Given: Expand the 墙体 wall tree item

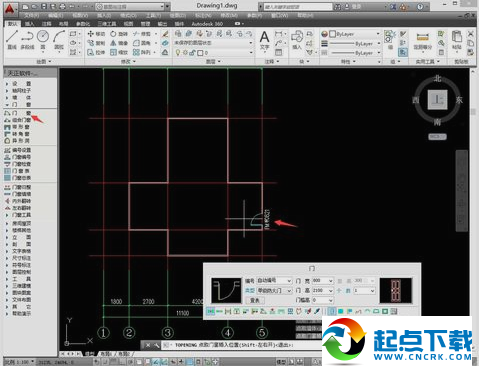Looking at the screenshot, I should click(x=19, y=97).
